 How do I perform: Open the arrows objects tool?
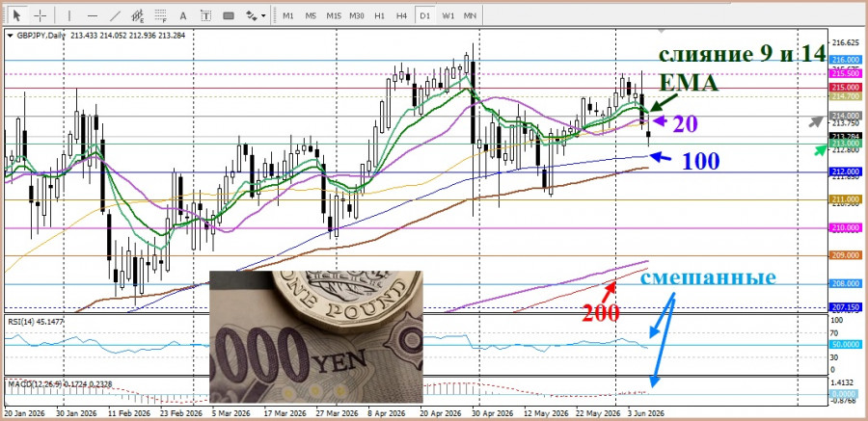(x=252, y=15)
